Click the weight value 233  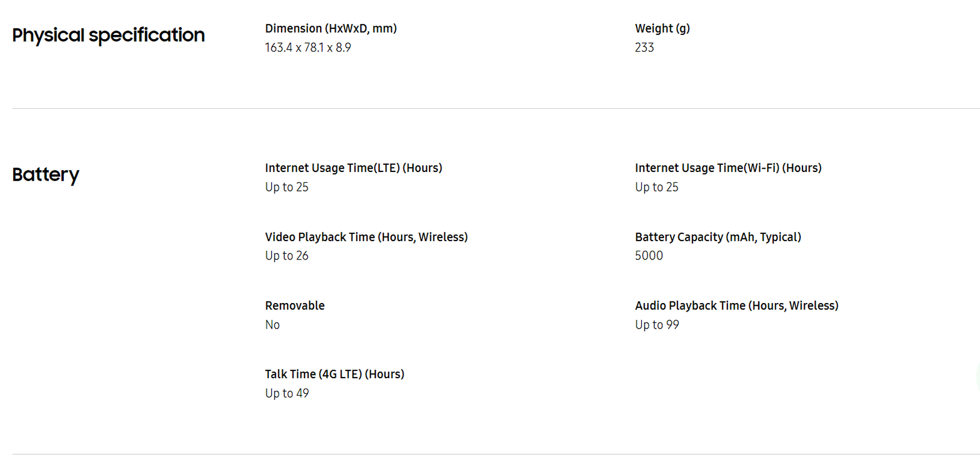(644, 47)
